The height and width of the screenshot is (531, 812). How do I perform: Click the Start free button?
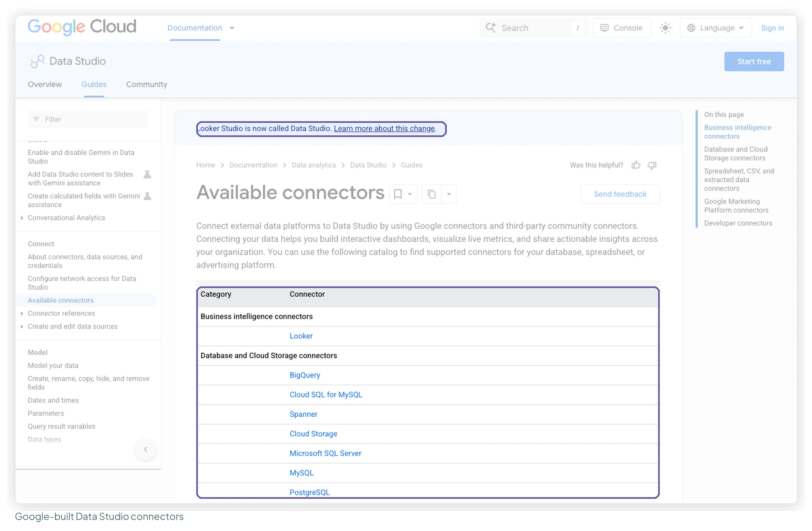click(754, 62)
